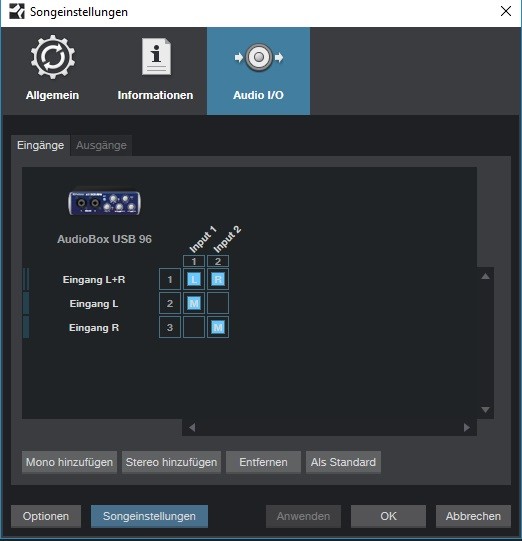Image resolution: width=522 pixels, height=541 pixels.
Task: Toggle Input 1 mono assignment for Eingang L
Action: click(x=194, y=303)
